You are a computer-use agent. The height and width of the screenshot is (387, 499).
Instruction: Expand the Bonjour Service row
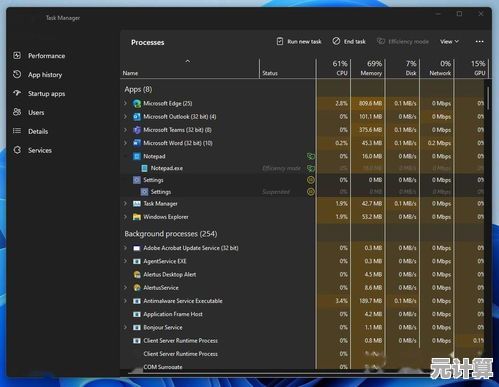[x=125, y=327]
